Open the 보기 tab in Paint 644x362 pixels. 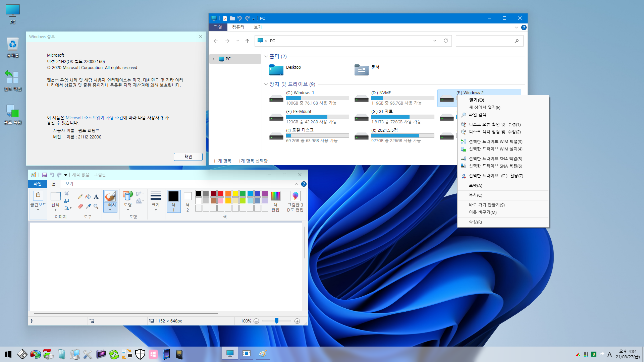69,184
